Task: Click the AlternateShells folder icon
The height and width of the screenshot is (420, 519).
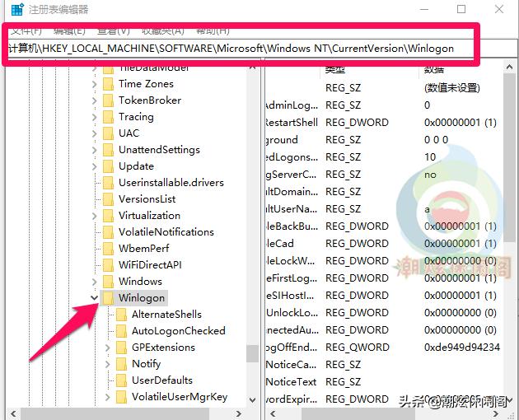Action: pyautogui.click(x=121, y=315)
